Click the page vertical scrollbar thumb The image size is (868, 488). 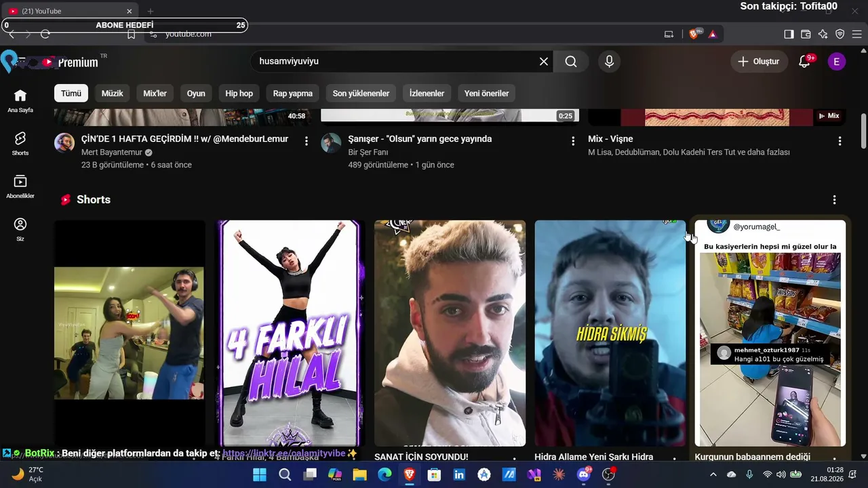[x=863, y=130]
